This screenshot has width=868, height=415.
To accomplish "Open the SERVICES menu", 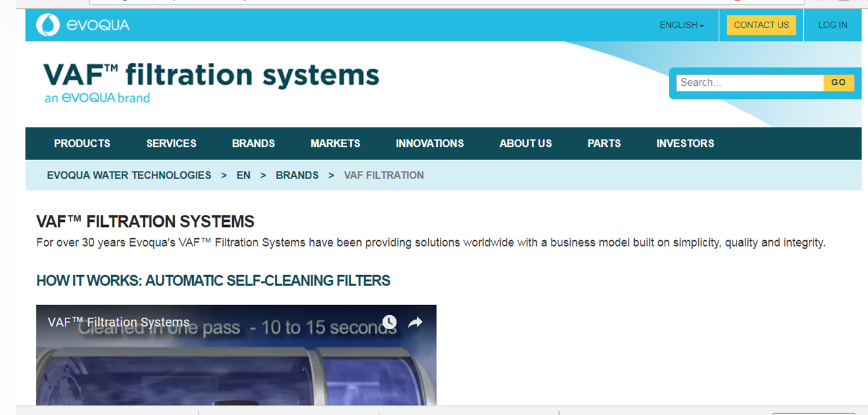I will (172, 144).
